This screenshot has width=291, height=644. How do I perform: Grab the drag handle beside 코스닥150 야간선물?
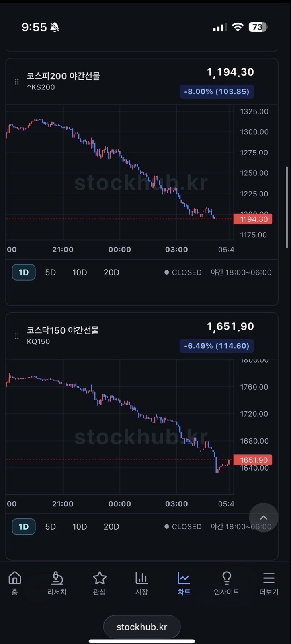point(17,336)
